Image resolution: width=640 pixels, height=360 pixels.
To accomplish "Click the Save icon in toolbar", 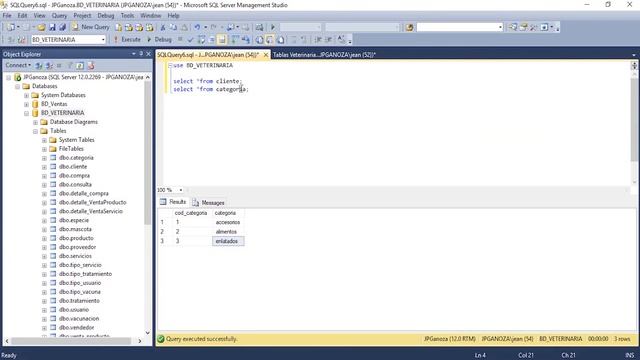I will tap(52, 27).
